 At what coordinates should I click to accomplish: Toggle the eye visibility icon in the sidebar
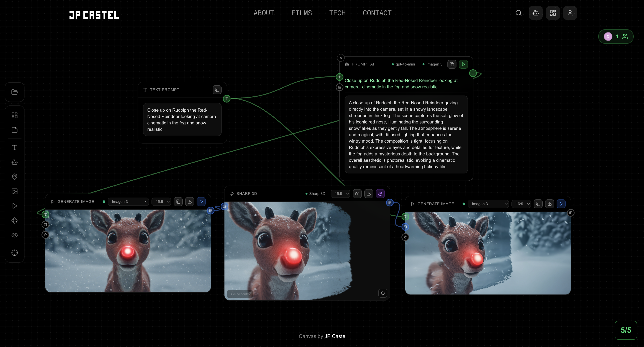(x=14, y=235)
